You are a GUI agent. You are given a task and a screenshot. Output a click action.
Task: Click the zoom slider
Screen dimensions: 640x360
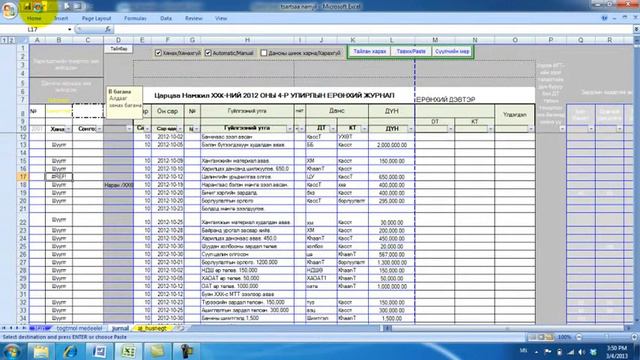pyautogui.click(x=607, y=337)
